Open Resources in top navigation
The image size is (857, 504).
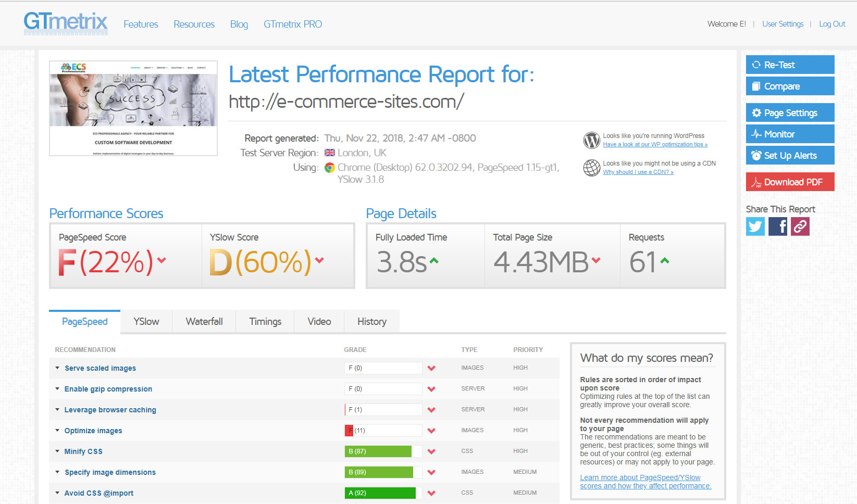[x=194, y=24]
